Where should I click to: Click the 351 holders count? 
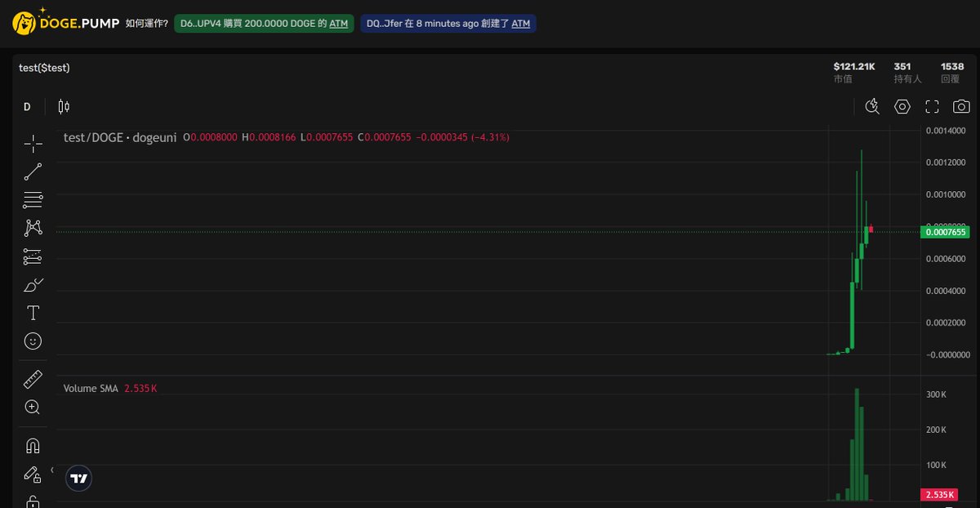pos(902,66)
